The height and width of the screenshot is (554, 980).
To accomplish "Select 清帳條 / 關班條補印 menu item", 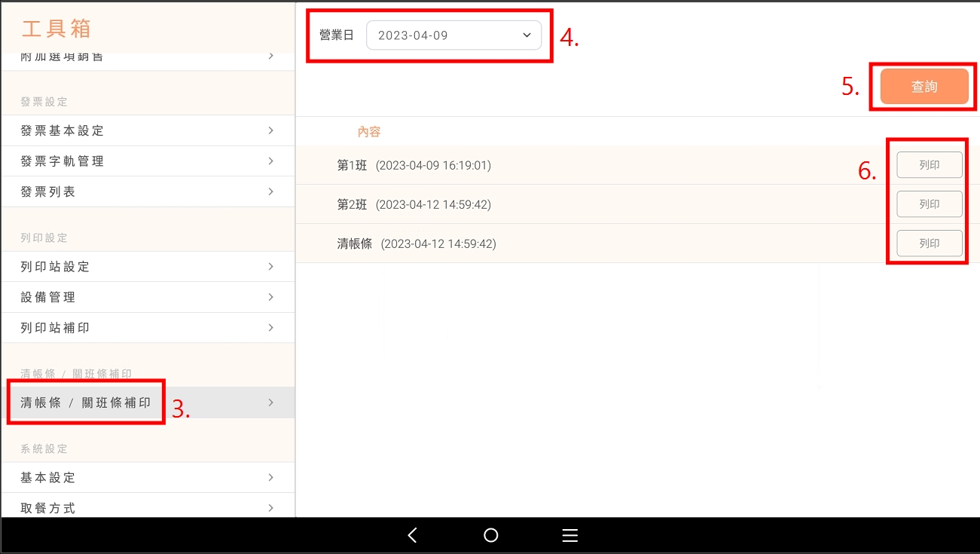I will [86, 402].
